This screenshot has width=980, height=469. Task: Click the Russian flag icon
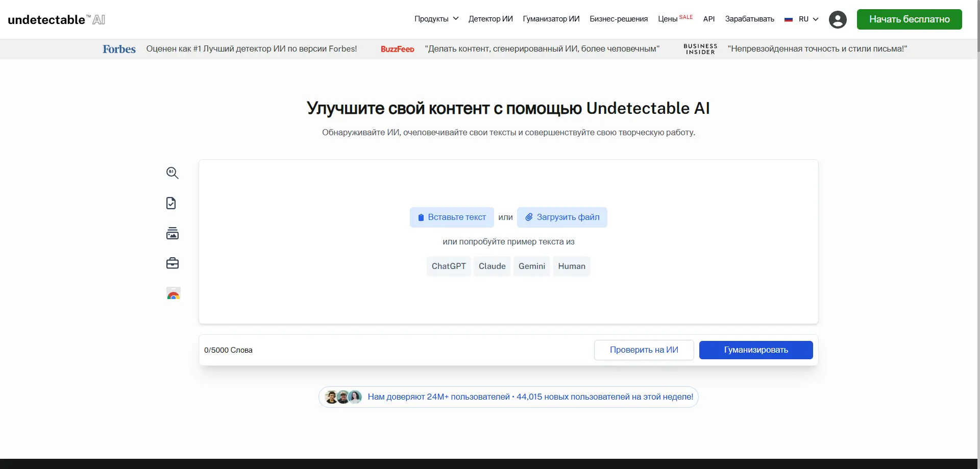pyautogui.click(x=789, y=19)
